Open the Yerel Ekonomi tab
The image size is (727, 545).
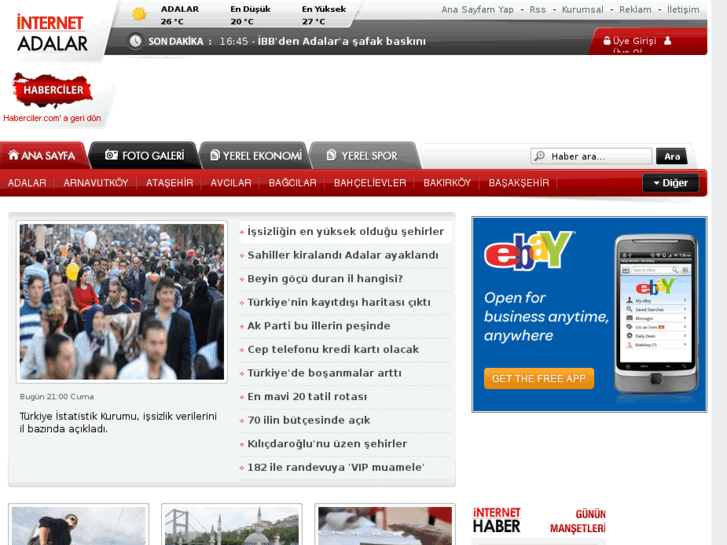(x=255, y=155)
